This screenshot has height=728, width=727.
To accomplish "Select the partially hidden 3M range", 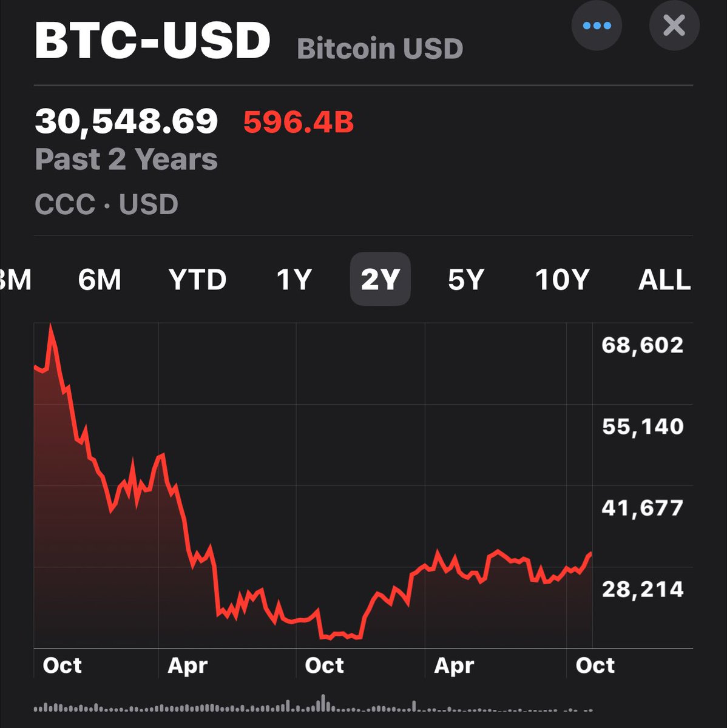I will coord(16,280).
